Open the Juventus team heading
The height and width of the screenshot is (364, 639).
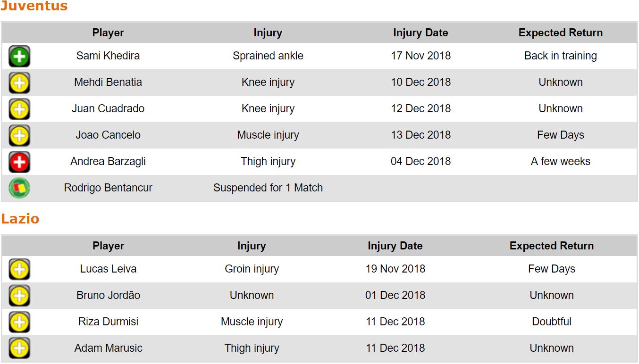[x=34, y=7]
